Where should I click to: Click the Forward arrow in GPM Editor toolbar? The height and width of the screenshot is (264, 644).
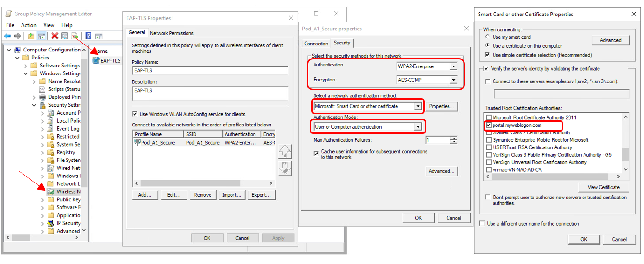(x=17, y=36)
